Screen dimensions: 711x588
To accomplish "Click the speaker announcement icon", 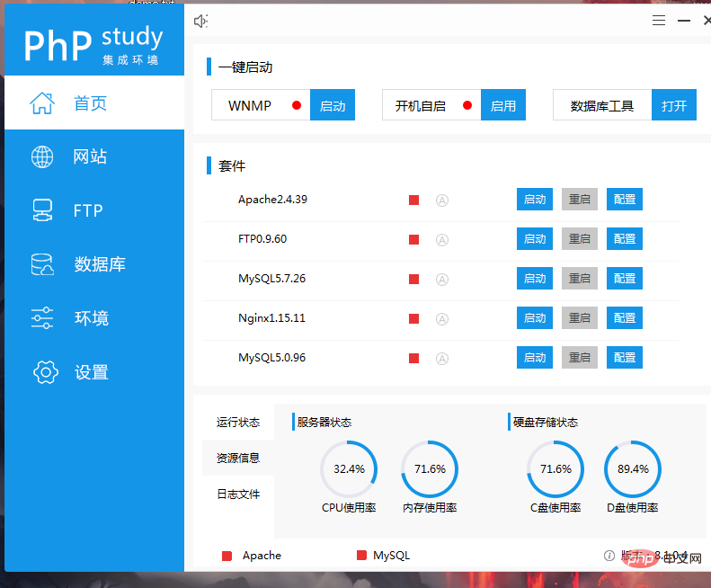I will click(x=200, y=21).
